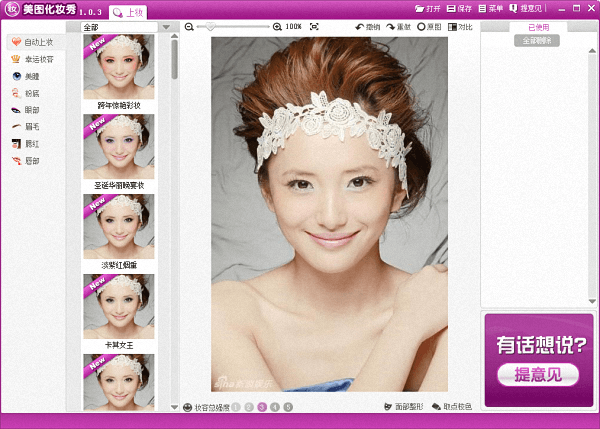Set makeup intensity level 1

click(x=236, y=408)
